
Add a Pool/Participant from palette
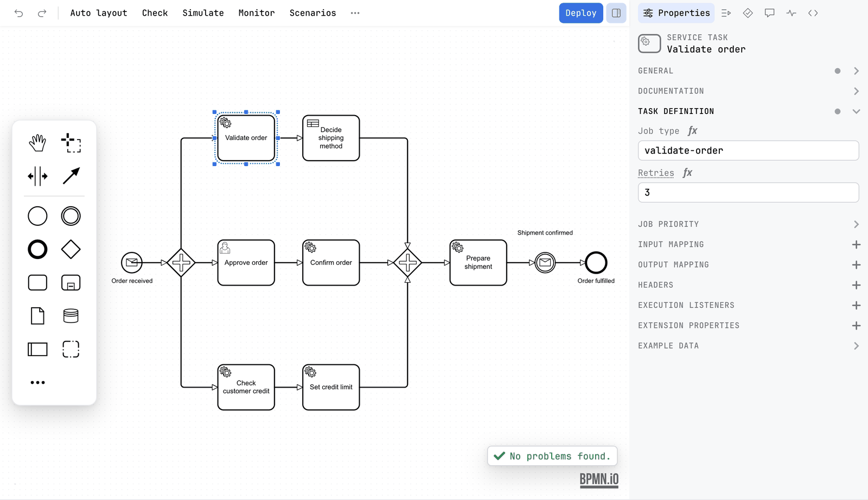pyautogui.click(x=37, y=349)
